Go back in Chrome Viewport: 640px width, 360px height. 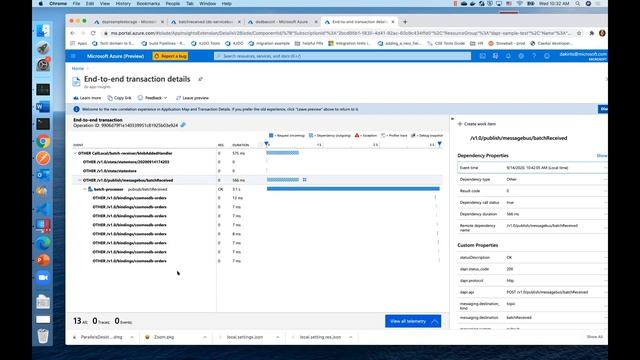click(x=72, y=33)
